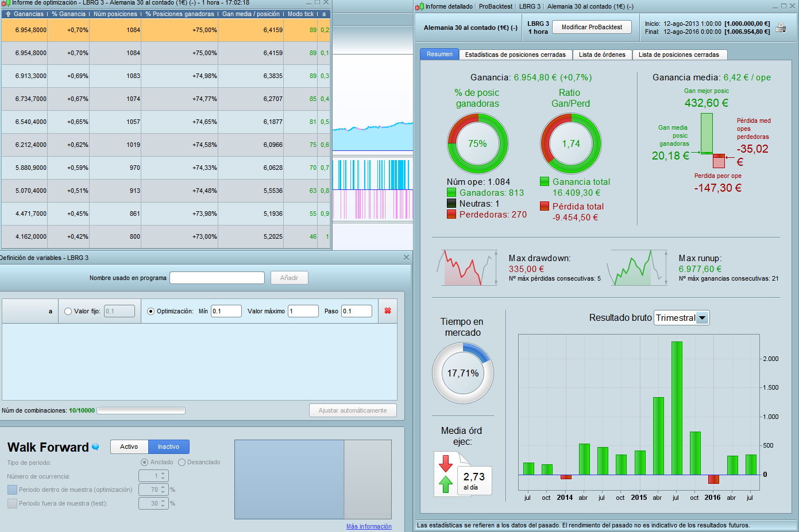The height and width of the screenshot is (532, 799).
Task: Select the Optimización radio button
Action: point(151,311)
